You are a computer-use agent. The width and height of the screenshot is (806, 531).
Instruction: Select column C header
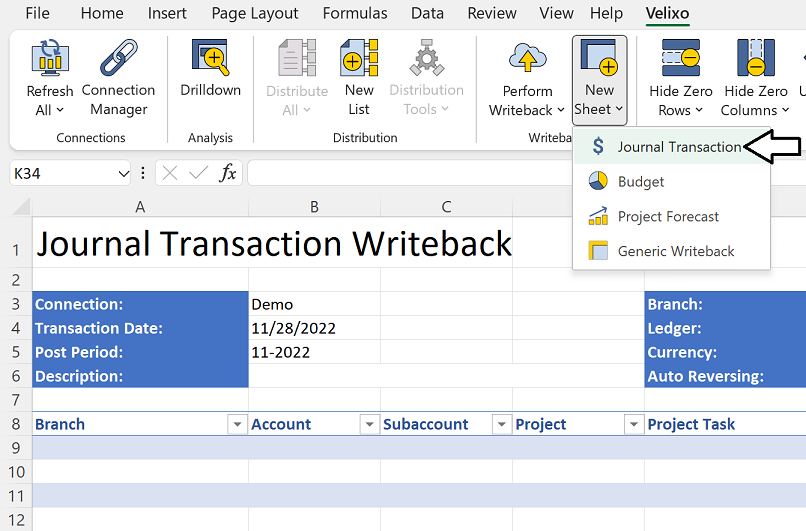pyautogui.click(x=446, y=207)
